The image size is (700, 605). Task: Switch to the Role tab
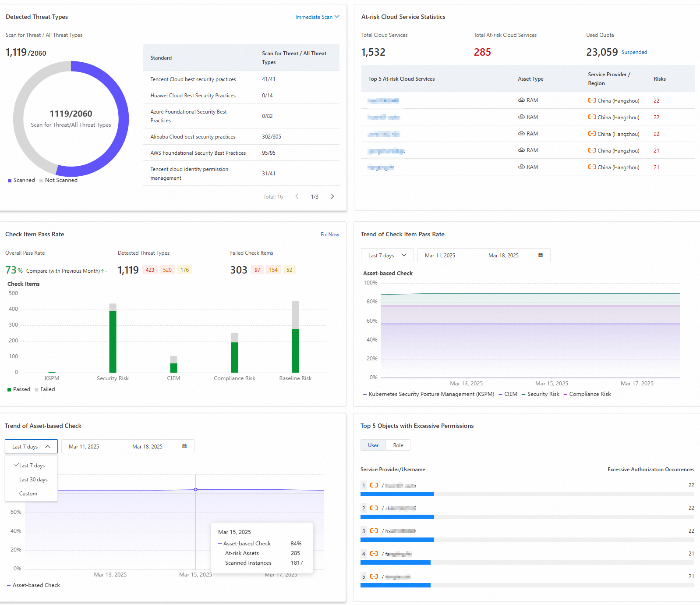point(398,445)
